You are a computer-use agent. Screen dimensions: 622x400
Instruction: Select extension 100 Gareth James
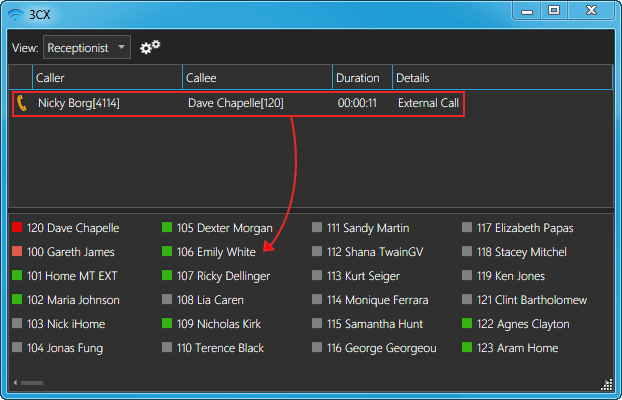click(x=63, y=252)
